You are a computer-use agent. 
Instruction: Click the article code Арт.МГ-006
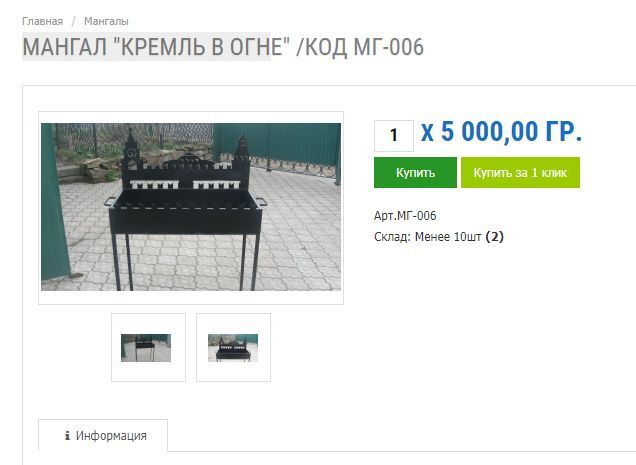coord(405,215)
